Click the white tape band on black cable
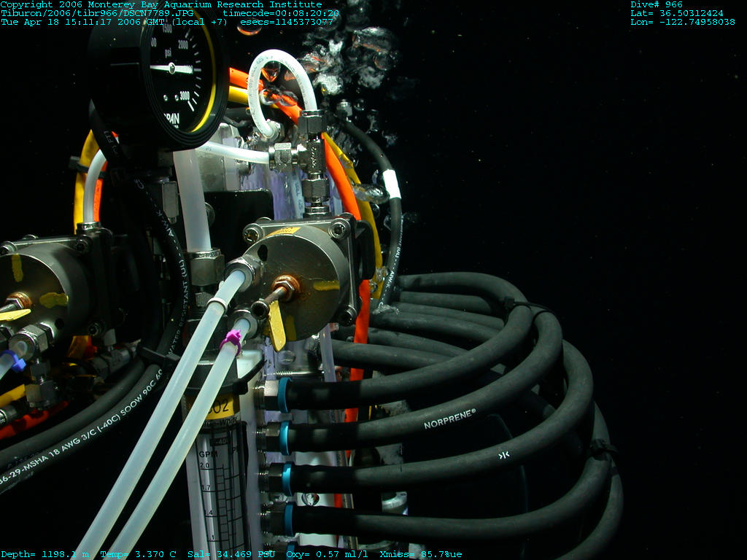The width and height of the screenshot is (747, 560). [x=392, y=184]
